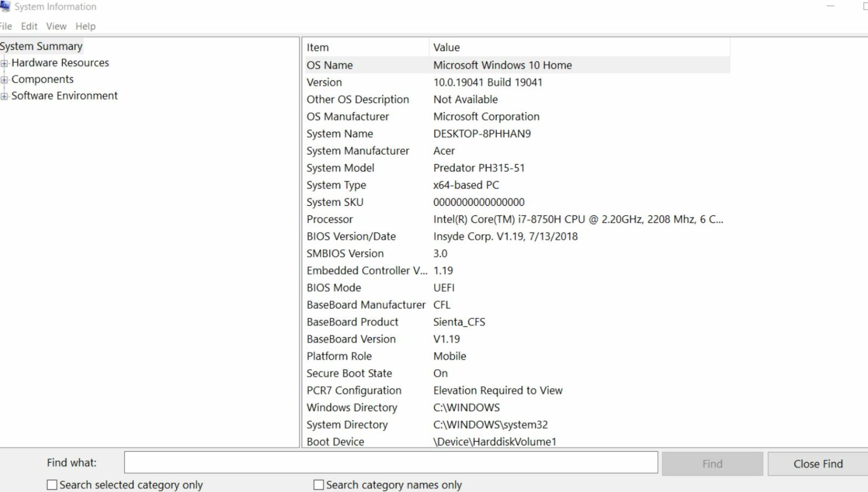Open the File menu
Viewport: 868px width, 492px height.
pyautogui.click(x=6, y=26)
